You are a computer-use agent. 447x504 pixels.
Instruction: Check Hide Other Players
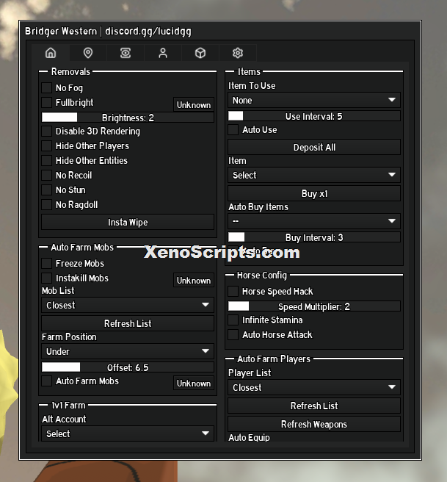pos(46,146)
